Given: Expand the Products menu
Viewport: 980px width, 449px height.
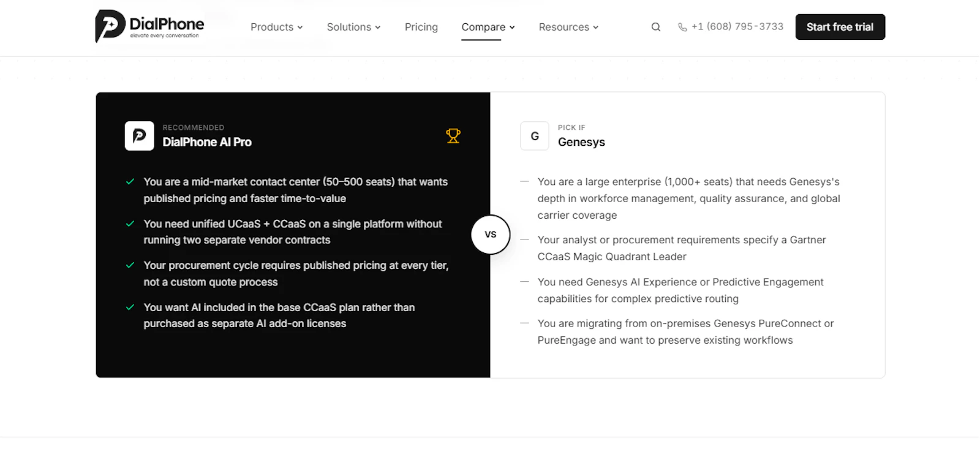Looking at the screenshot, I should pos(277,27).
